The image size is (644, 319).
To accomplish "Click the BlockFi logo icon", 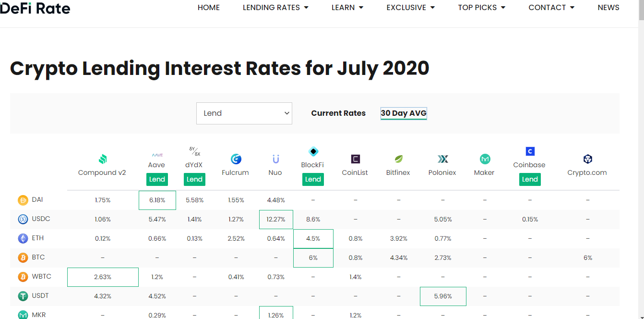I will tap(313, 151).
